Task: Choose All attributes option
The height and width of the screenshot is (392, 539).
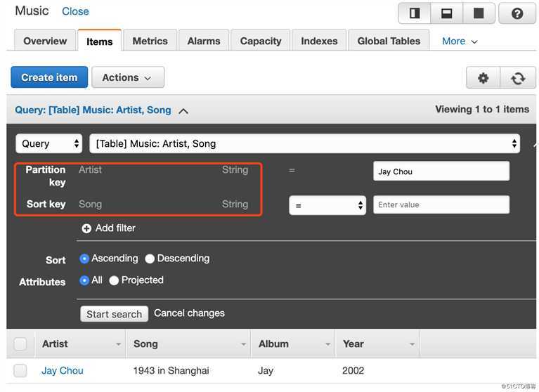Action: 84,281
